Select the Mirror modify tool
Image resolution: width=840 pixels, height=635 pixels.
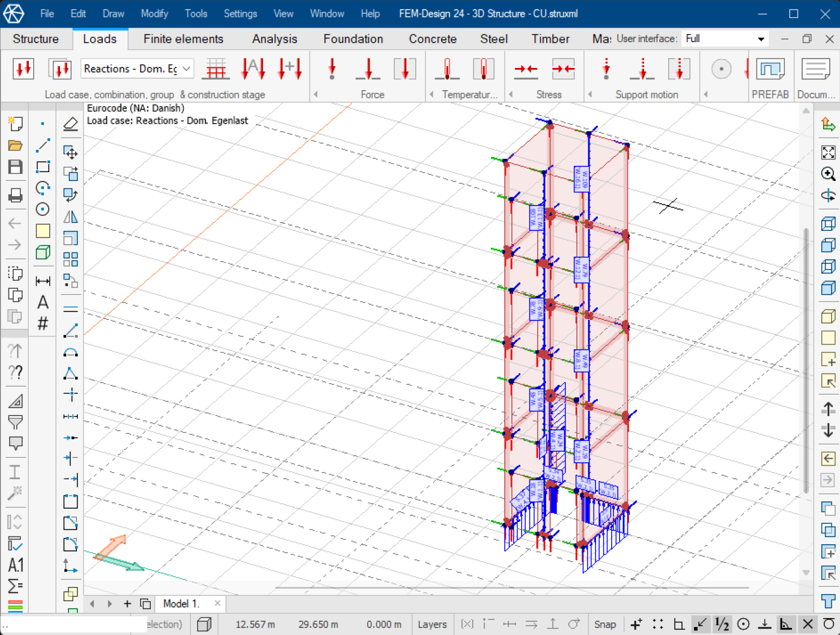pos(70,216)
